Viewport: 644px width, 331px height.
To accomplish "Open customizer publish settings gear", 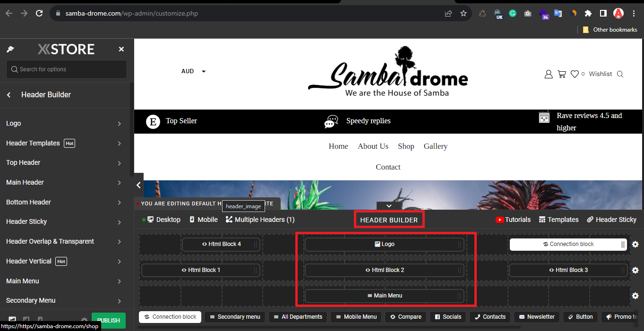I will point(84,320).
